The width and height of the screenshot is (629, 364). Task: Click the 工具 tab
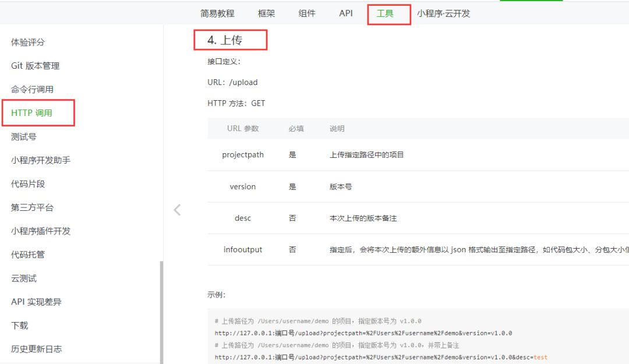tap(385, 13)
